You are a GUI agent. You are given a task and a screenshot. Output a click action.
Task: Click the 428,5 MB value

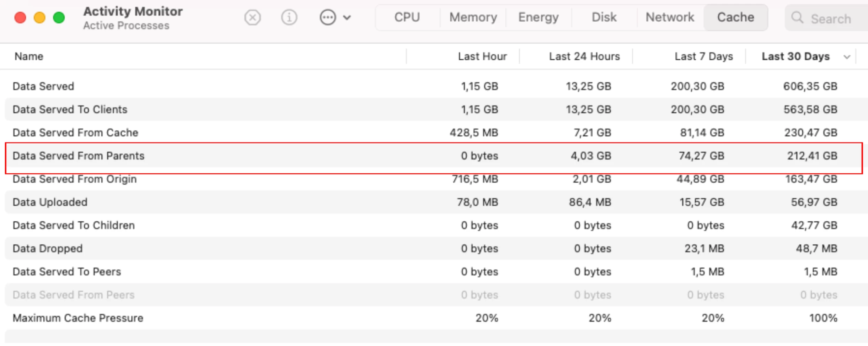coord(474,133)
